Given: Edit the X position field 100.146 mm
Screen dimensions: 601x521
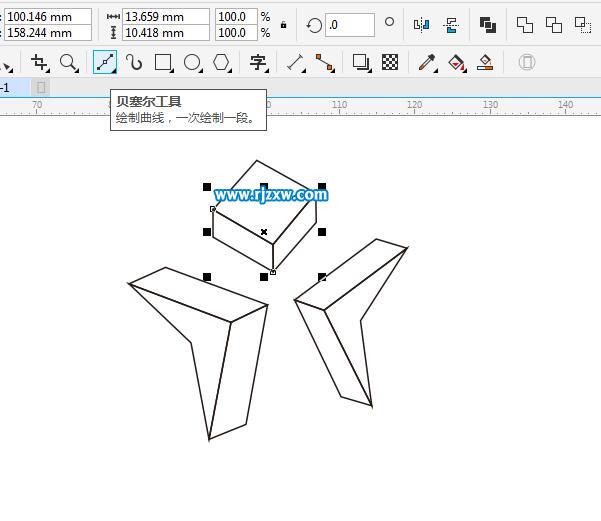Looking at the screenshot, I should click(48, 17).
